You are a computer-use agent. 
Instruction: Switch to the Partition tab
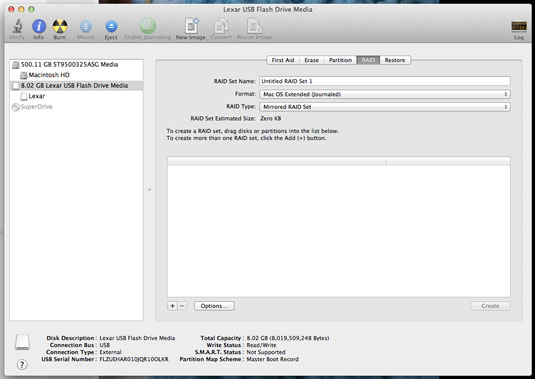(340, 60)
